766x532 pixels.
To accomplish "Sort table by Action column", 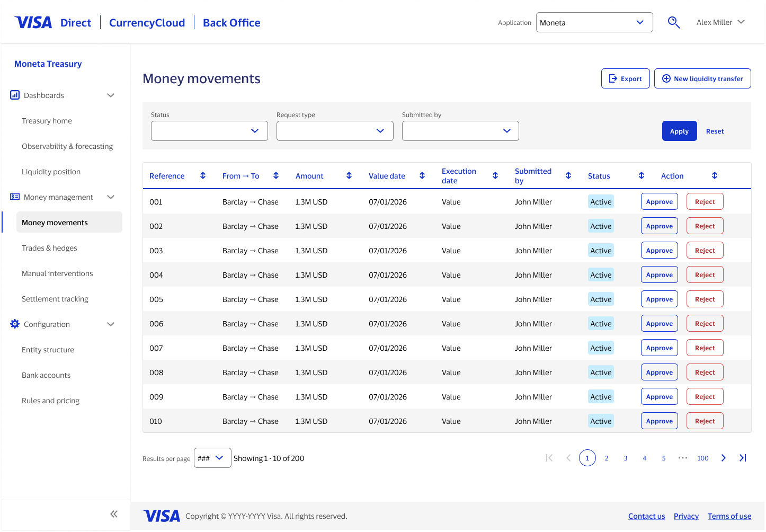I will 715,175.
